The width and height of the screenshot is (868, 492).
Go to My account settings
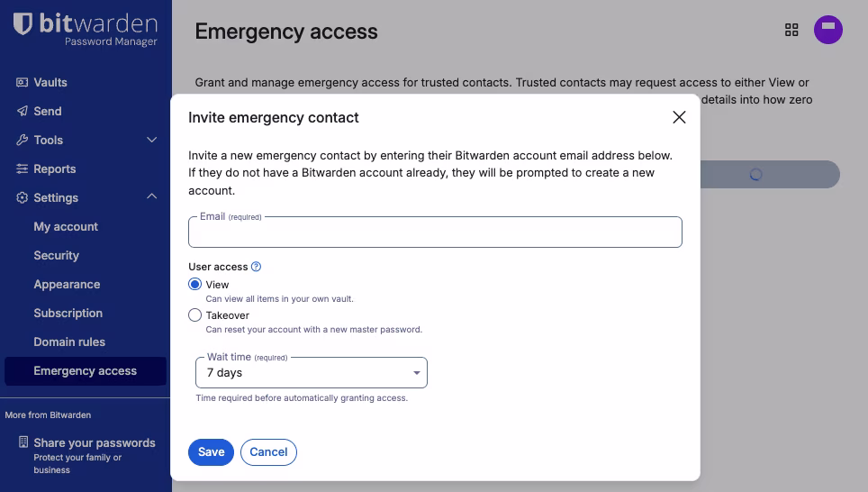66,226
